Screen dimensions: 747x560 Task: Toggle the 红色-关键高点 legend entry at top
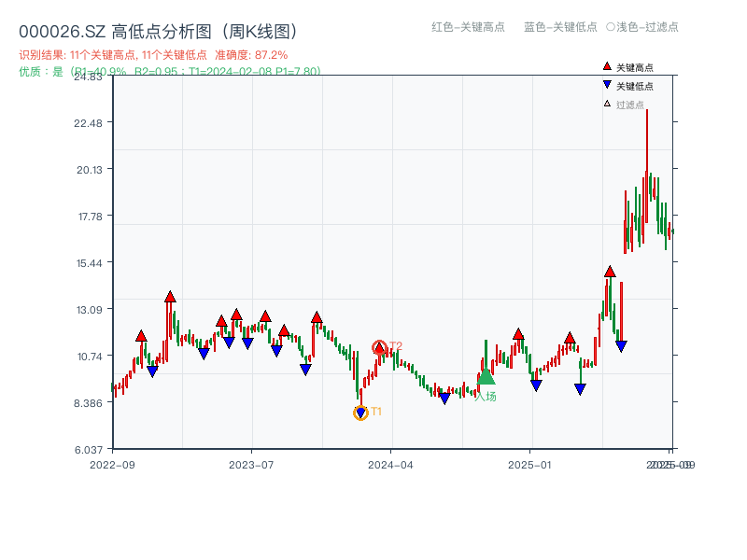point(468,27)
